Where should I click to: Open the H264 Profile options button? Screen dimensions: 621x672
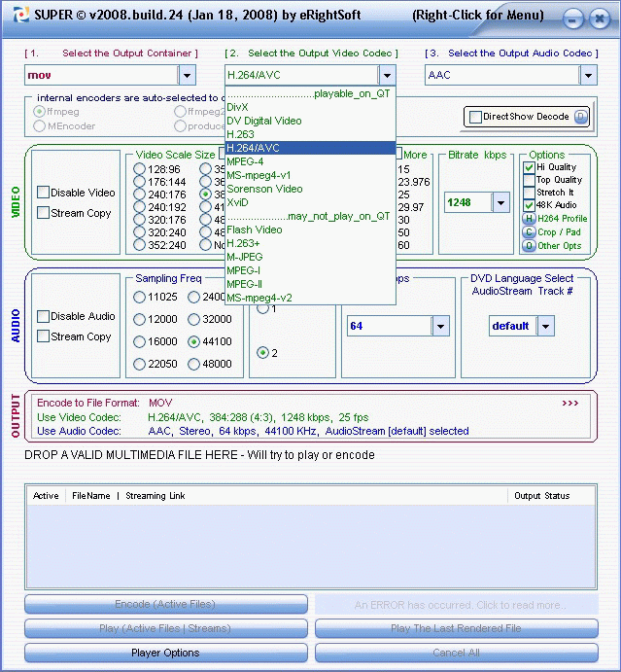coord(529,219)
